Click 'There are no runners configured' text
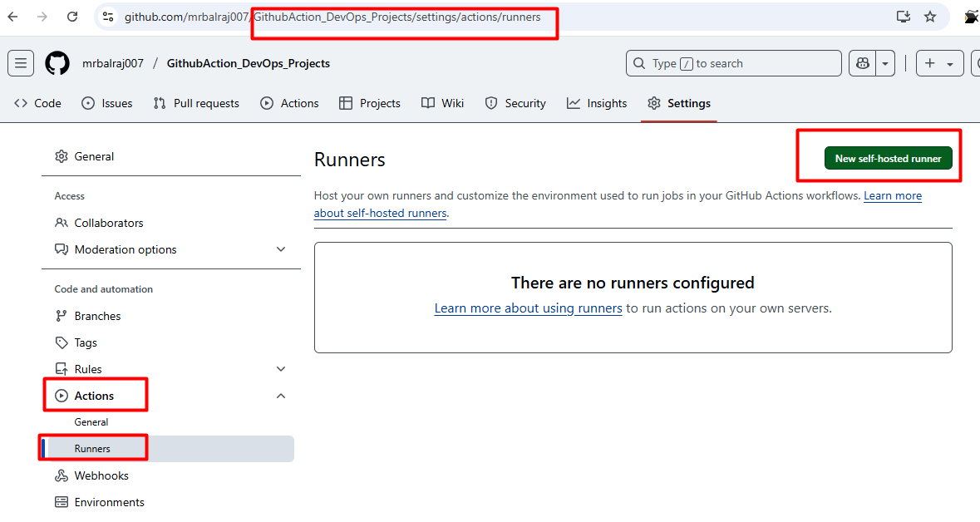This screenshot has width=980, height=522. (633, 283)
